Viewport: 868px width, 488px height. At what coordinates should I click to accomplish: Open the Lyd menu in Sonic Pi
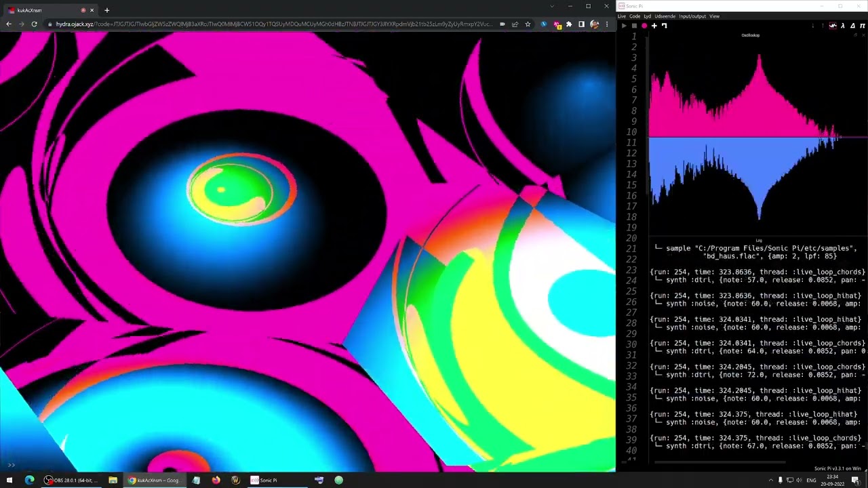click(x=648, y=16)
